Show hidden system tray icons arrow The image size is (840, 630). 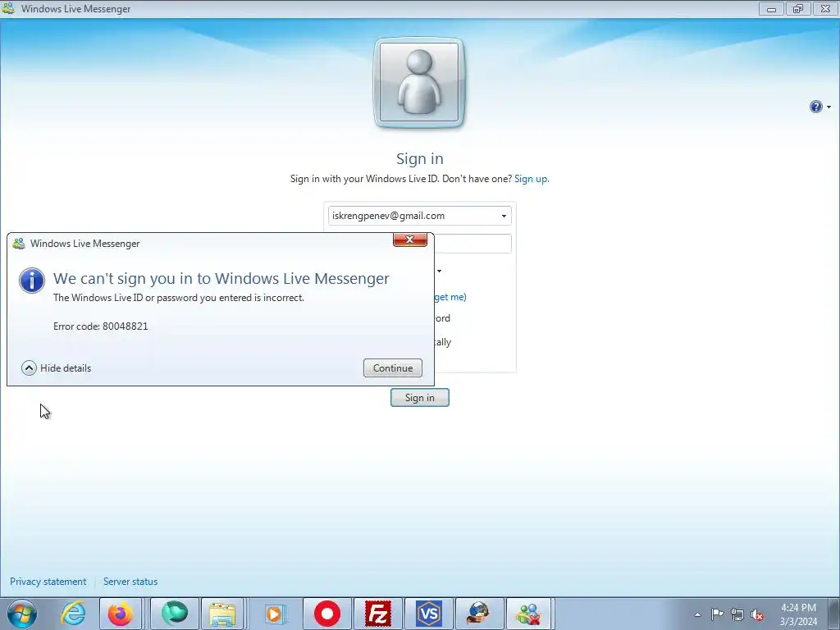(x=697, y=614)
